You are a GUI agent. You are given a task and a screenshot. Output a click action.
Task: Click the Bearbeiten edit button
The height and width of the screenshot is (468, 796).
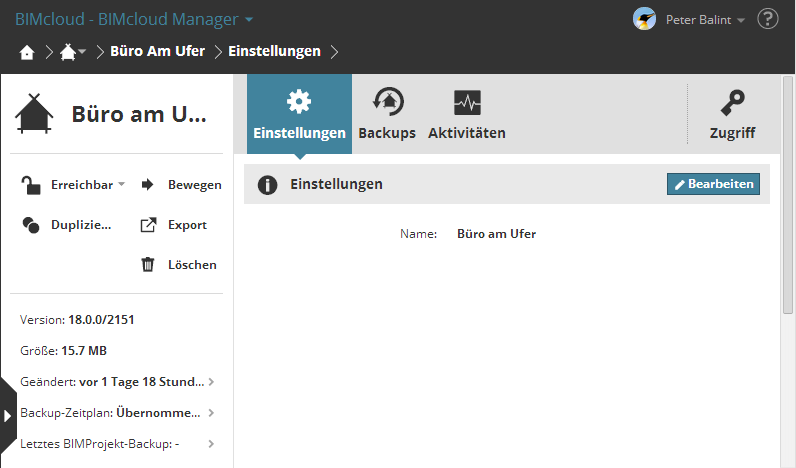click(713, 184)
